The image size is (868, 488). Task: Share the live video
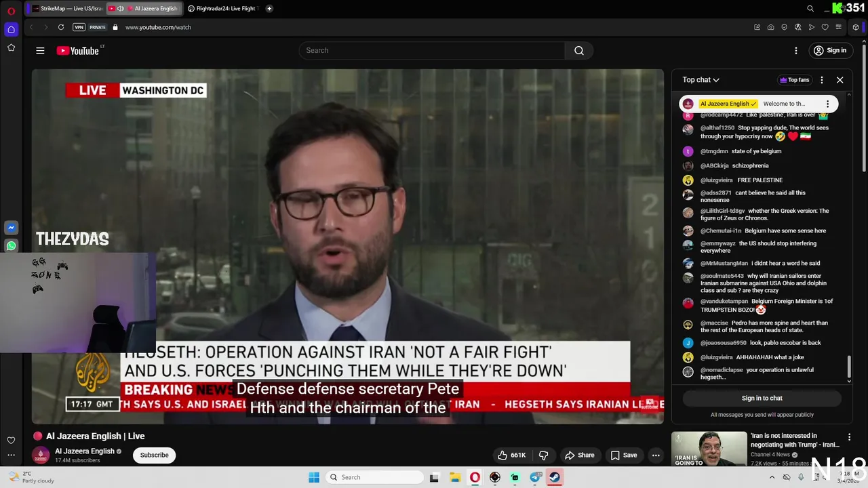[x=579, y=455]
